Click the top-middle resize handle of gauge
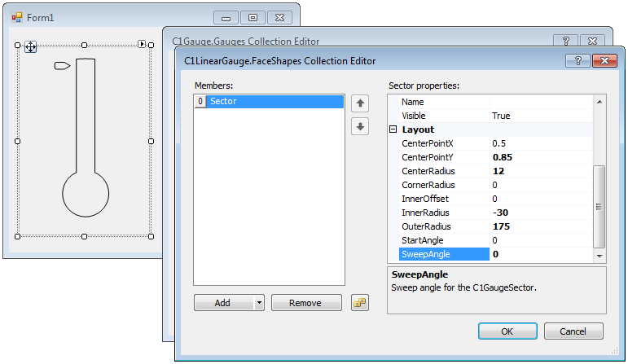Viewport: 628px width, 364px height. pos(84,46)
